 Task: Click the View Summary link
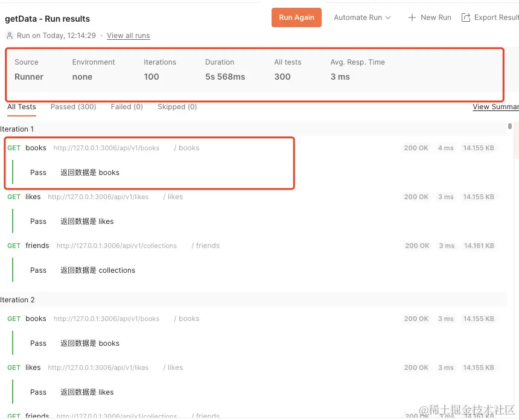(497, 107)
